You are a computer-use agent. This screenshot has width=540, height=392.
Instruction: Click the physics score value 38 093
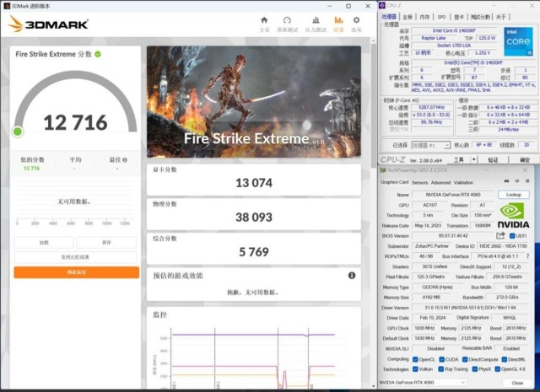click(x=254, y=217)
